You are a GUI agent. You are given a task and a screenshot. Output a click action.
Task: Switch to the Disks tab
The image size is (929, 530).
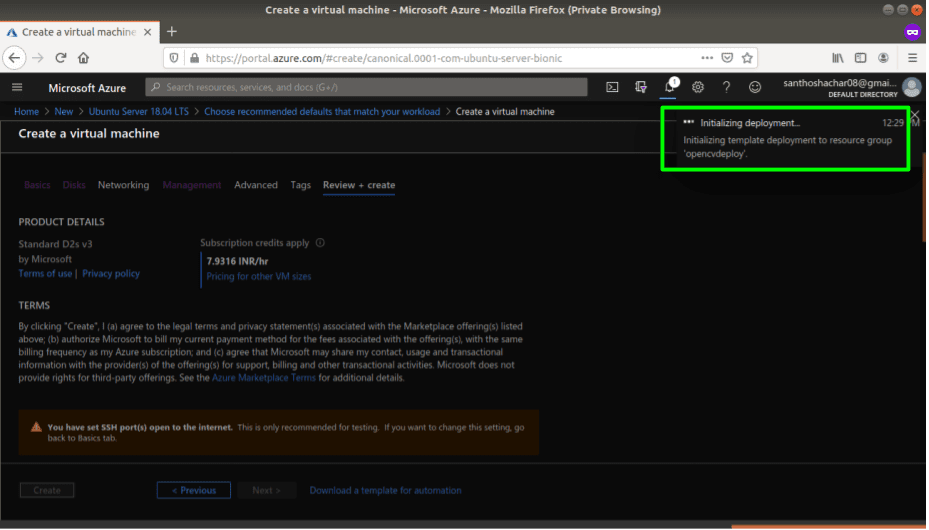[74, 185]
